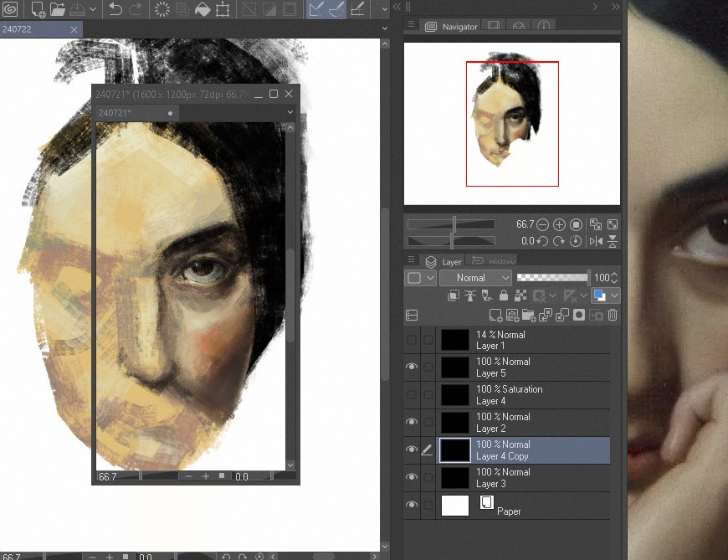The width and height of the screenshot is (728, 560).
Task: Adjust the Navigator zoom slider
Action: [x=451, y=224]
